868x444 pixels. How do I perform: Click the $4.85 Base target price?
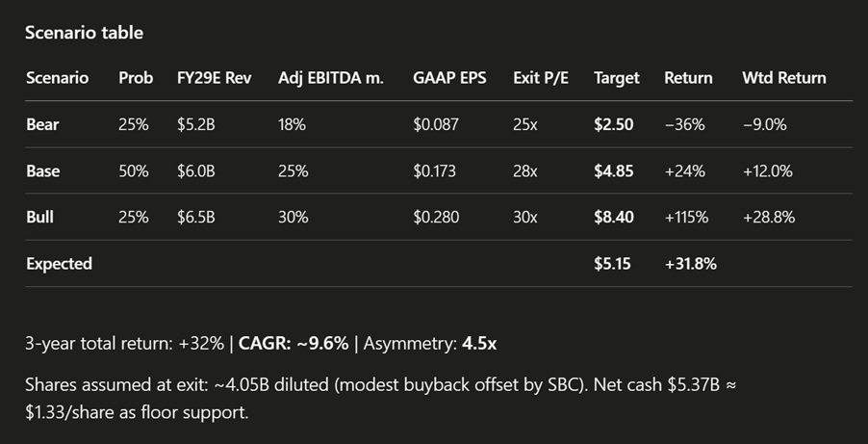pos(613,170)
